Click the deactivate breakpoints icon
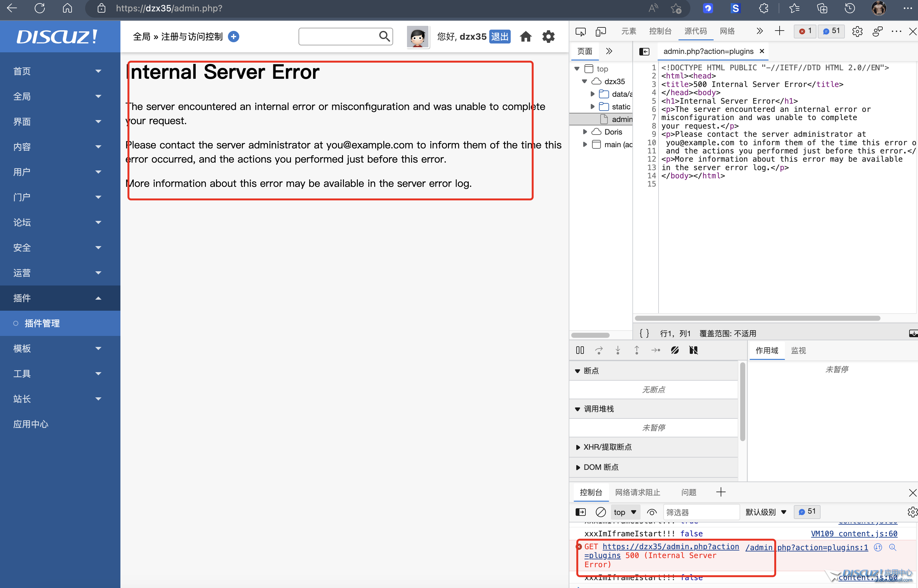 coord(675,350)
